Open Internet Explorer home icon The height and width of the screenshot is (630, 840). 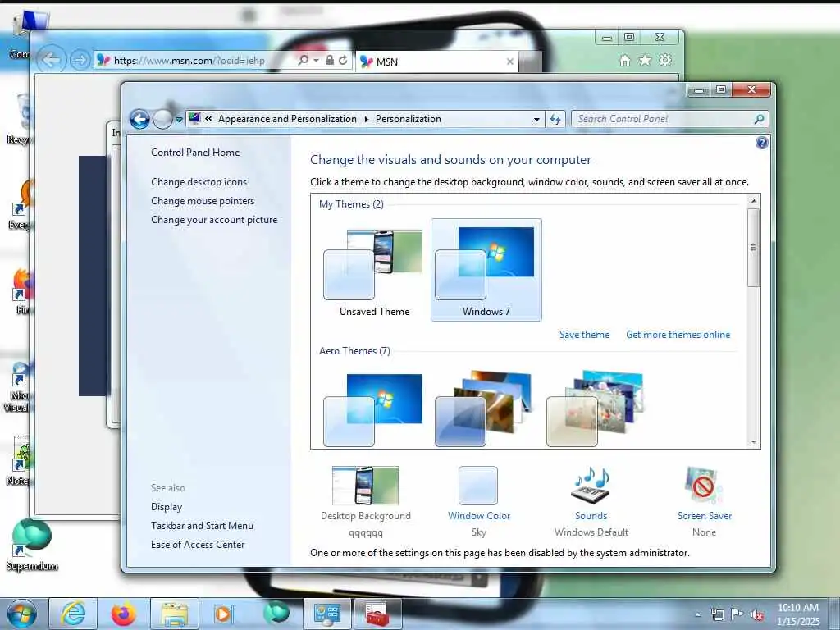(624, 60)
